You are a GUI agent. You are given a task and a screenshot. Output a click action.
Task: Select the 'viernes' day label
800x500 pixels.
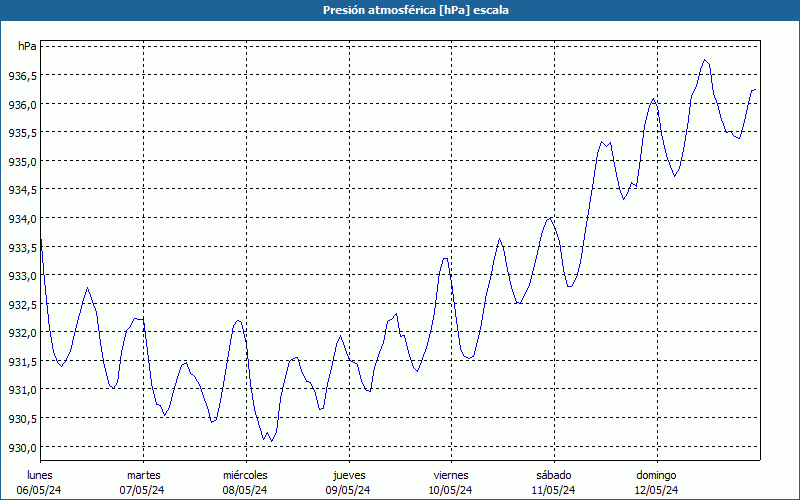451,475
